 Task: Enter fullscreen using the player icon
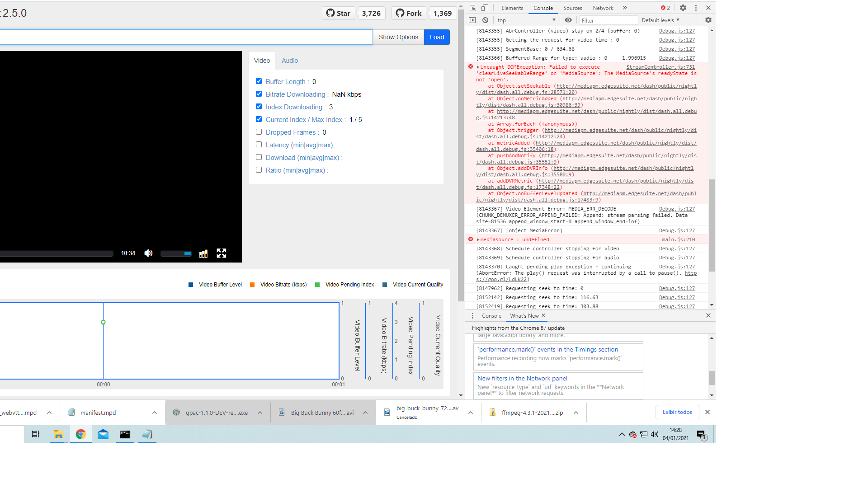click(x=221, y=253)
